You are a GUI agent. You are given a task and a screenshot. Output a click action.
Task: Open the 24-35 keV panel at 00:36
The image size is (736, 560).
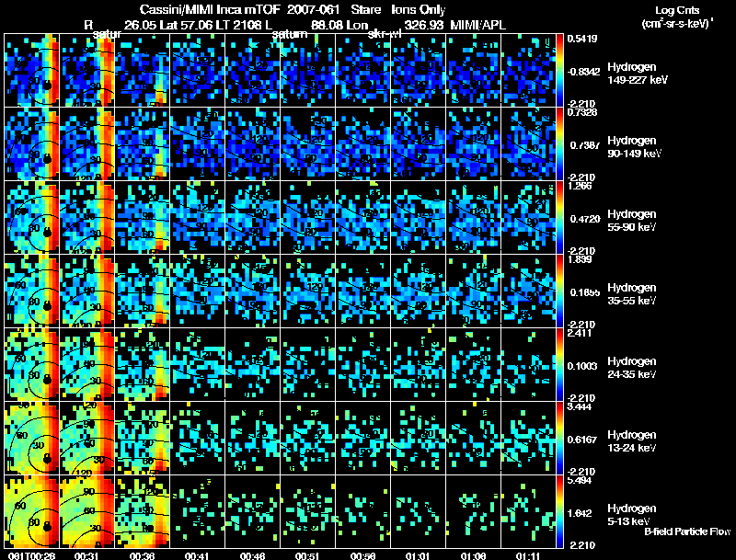coord(143,365)
